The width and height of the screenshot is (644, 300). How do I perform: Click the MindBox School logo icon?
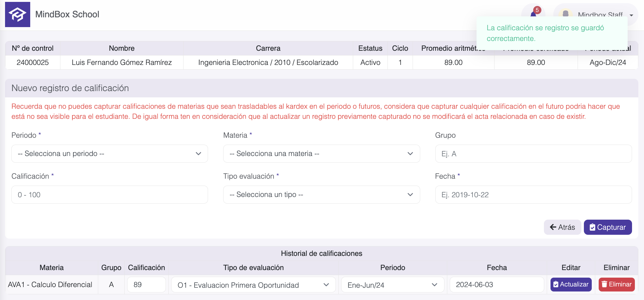point(18,14)
